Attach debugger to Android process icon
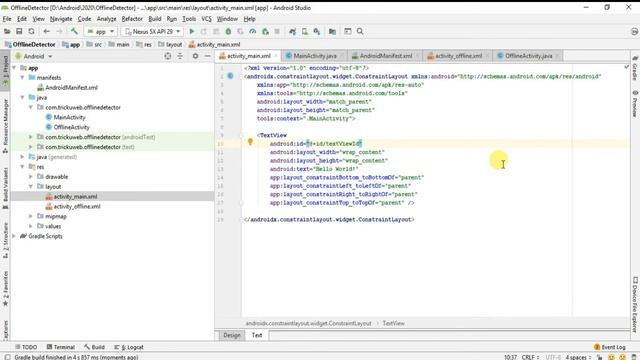The image size is (640, 360). (x=265, y=31)
